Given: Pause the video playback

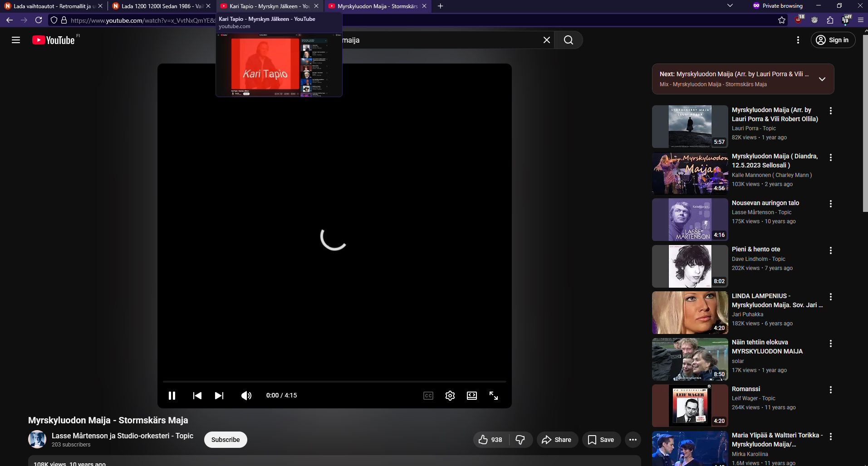Looking at the screenshot, I should 172,396.
